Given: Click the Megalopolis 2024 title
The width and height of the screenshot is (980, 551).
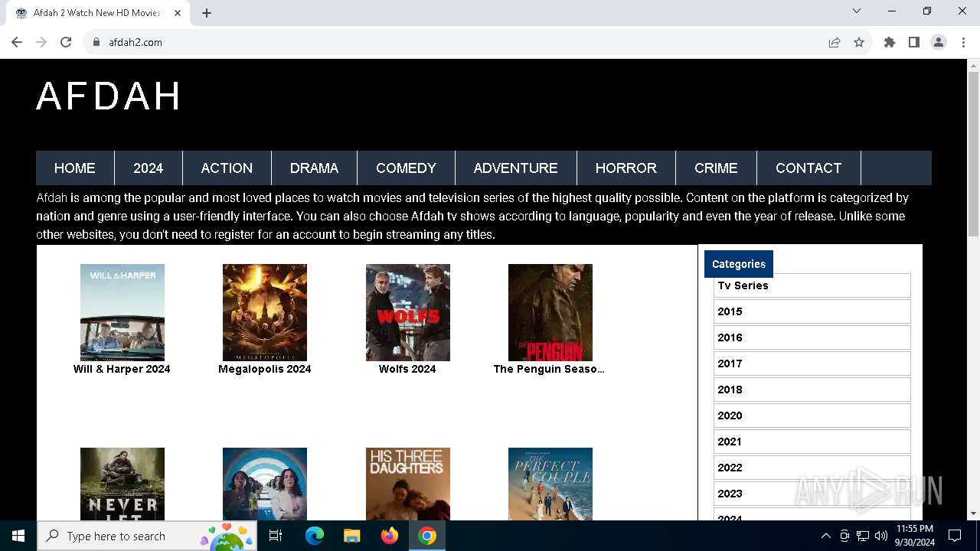Looking at the screenshot, I should click(265, 369).
